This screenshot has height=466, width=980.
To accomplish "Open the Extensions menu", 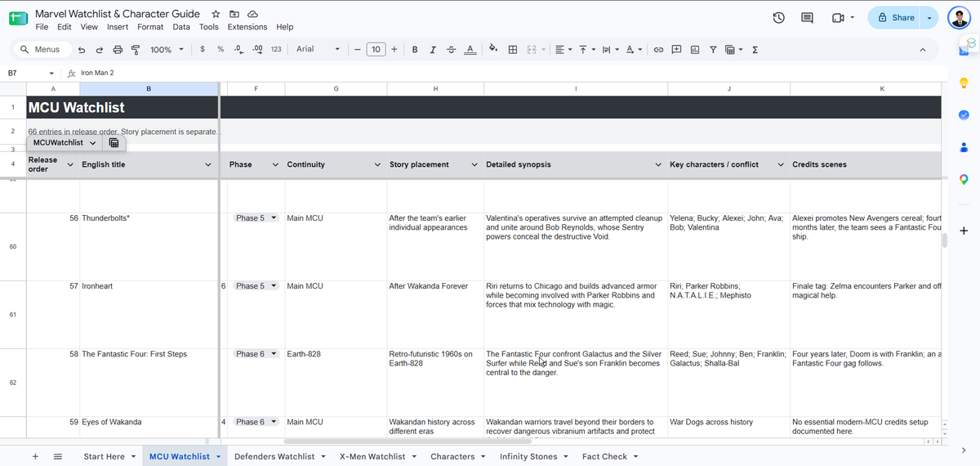I will tap(247, 27).
